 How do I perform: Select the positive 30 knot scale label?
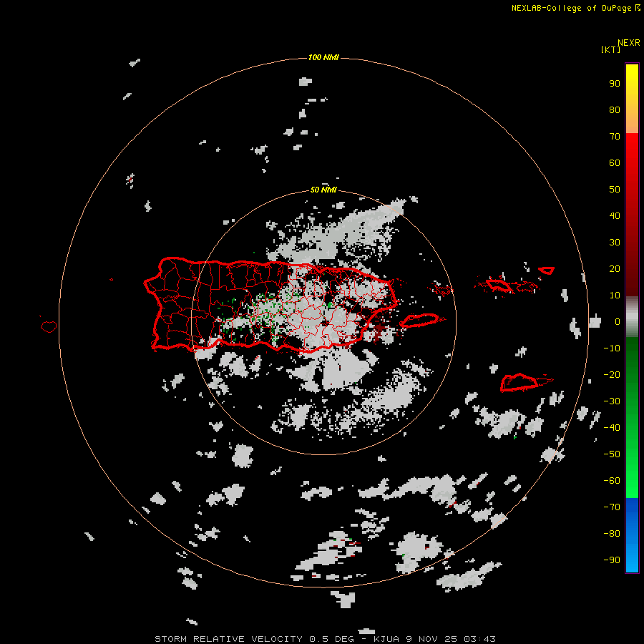(615, 243)
